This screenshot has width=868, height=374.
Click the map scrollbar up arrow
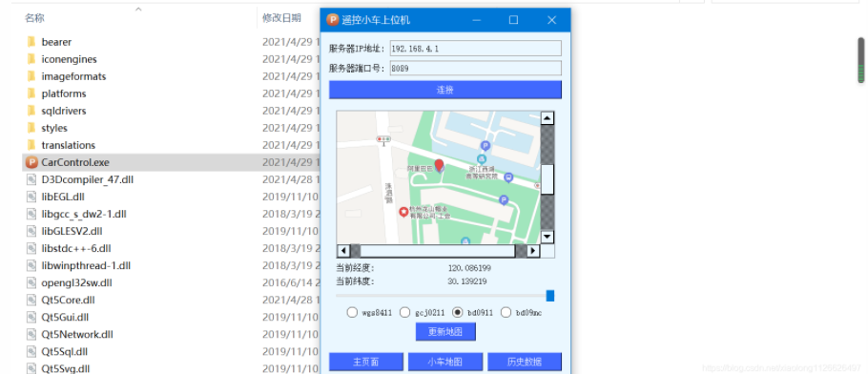(x=548, y=118)
